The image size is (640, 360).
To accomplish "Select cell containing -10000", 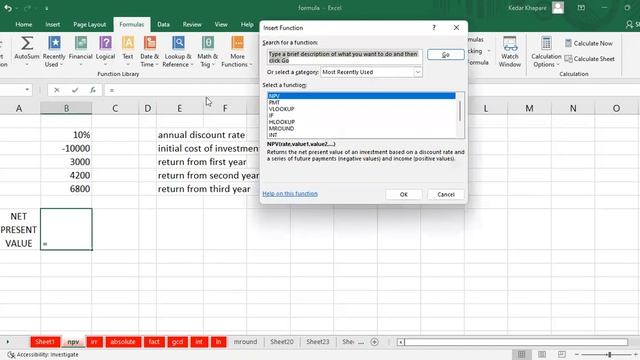I will pos(66,148).
